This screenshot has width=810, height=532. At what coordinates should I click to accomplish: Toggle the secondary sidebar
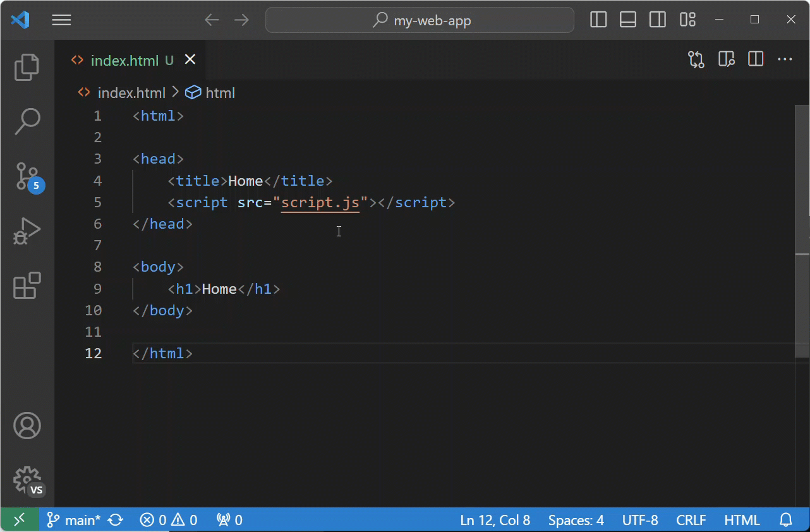point(657,20)
